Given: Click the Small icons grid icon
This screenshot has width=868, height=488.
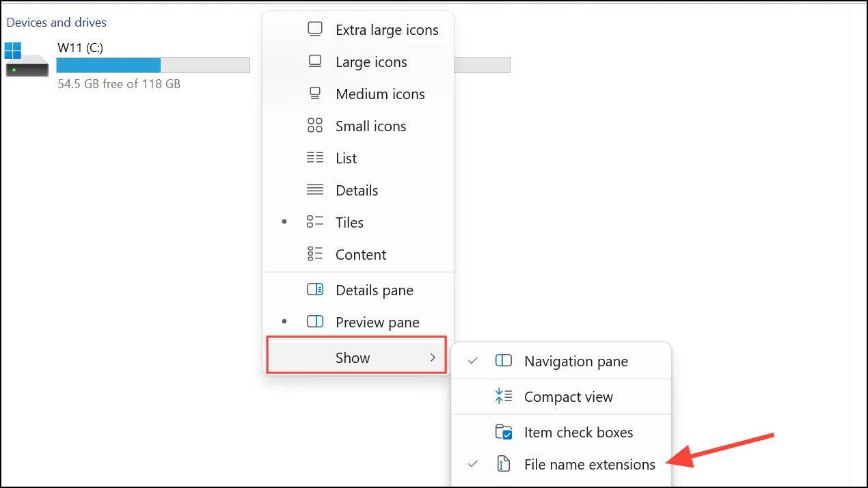Looking at the screenshot, I should coord(315,126).
